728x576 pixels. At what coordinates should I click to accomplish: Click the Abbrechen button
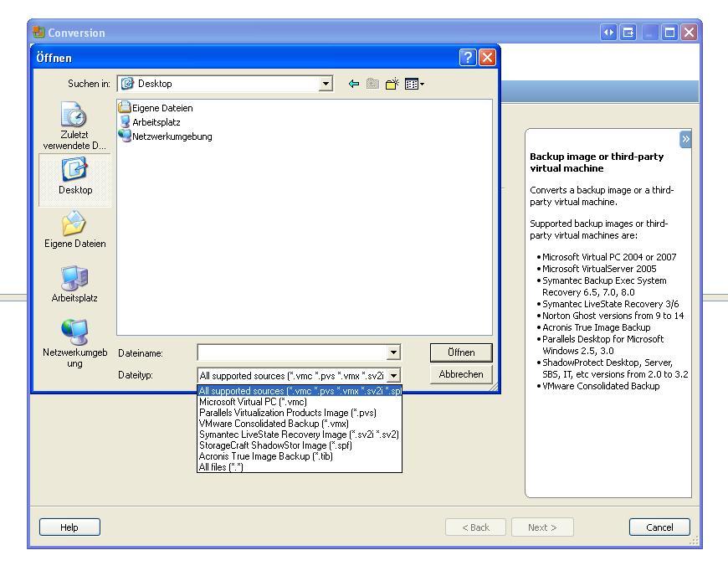point(461,374)
